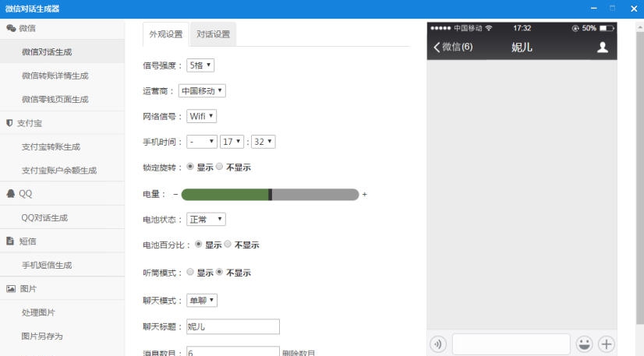The width and height of the screenshot is (644, 356).
Task: Click the 删除数目 button
Action: 299,352
